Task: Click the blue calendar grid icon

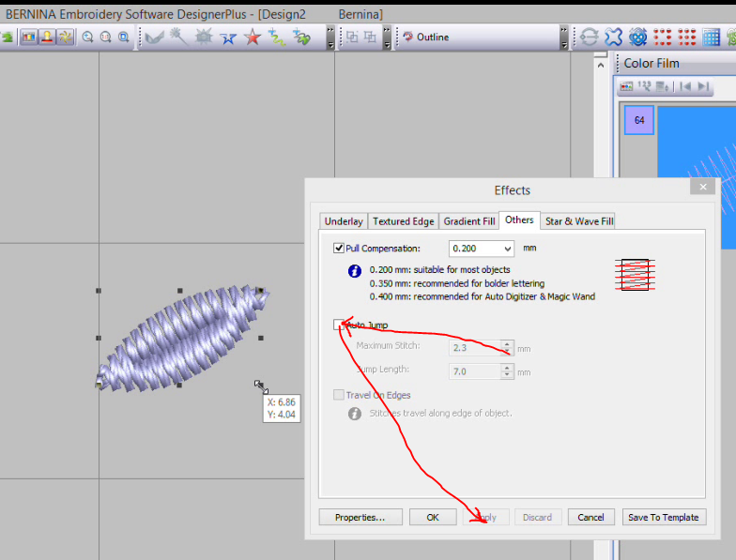Action: (711, 38)
